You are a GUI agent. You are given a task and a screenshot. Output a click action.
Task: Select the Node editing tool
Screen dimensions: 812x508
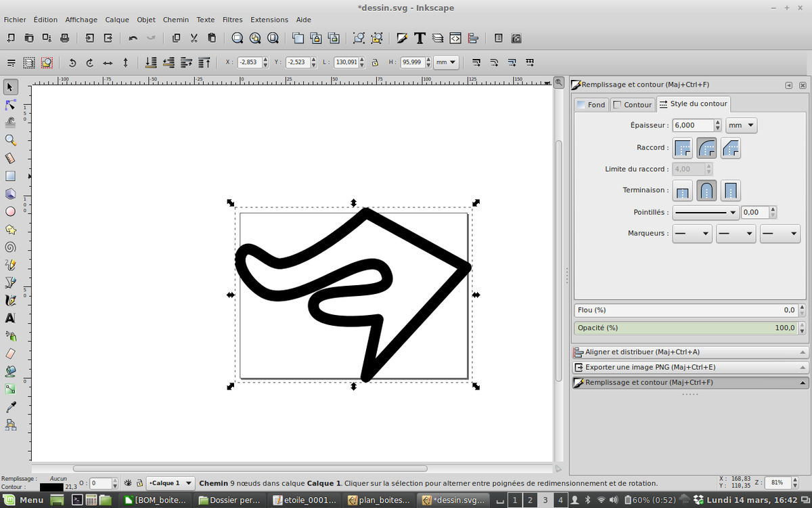tap(10, 105)
